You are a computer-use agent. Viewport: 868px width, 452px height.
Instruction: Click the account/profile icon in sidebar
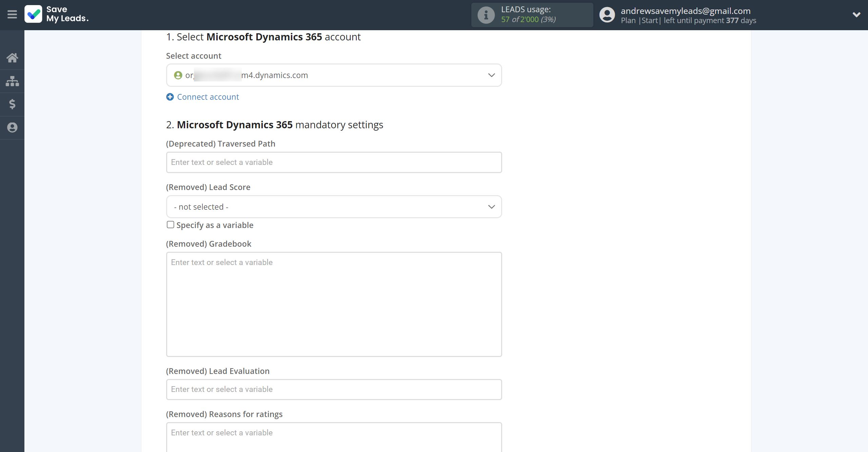[x=12, y=127]
